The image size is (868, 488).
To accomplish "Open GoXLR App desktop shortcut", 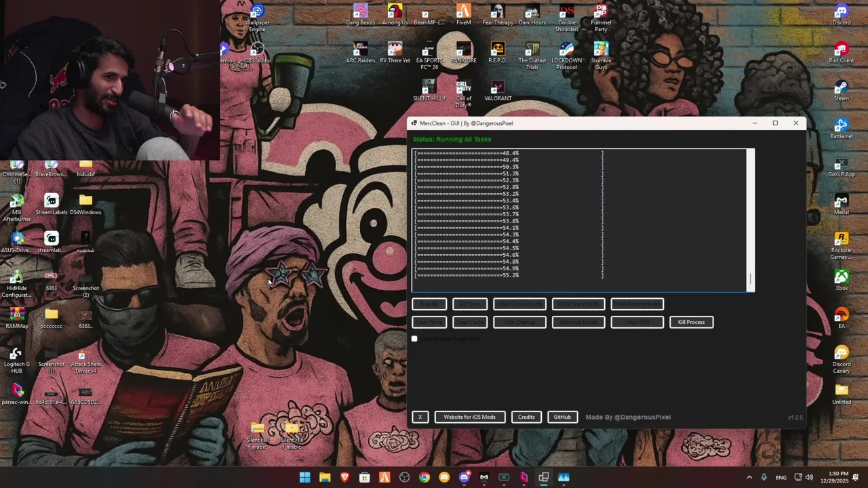I will [842, 167].
